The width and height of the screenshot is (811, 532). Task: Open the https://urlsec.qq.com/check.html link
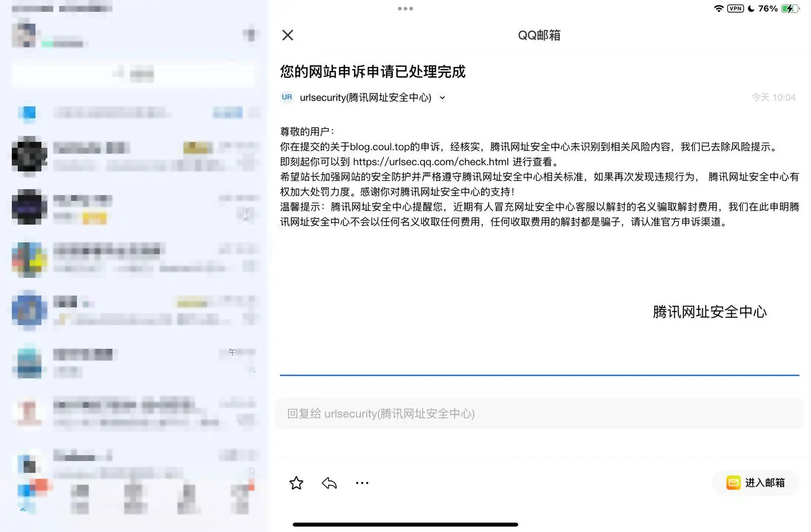tap(431, 162)
